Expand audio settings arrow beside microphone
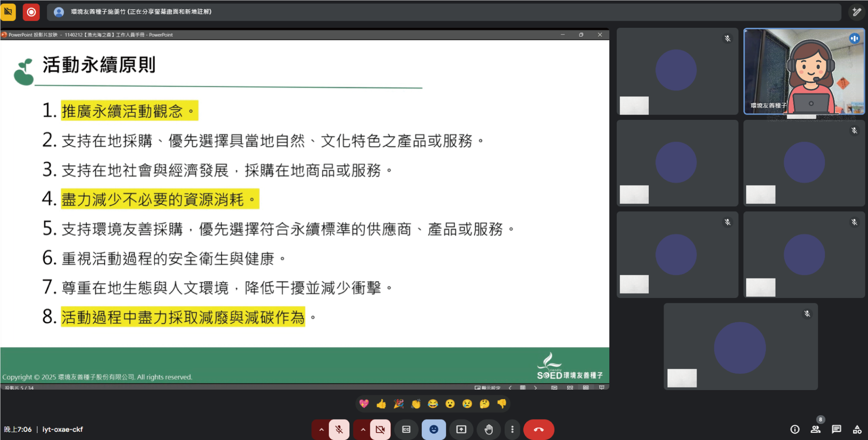Image resolution: width=868 pixels, height=440 pixels. (x=321, y=430)
